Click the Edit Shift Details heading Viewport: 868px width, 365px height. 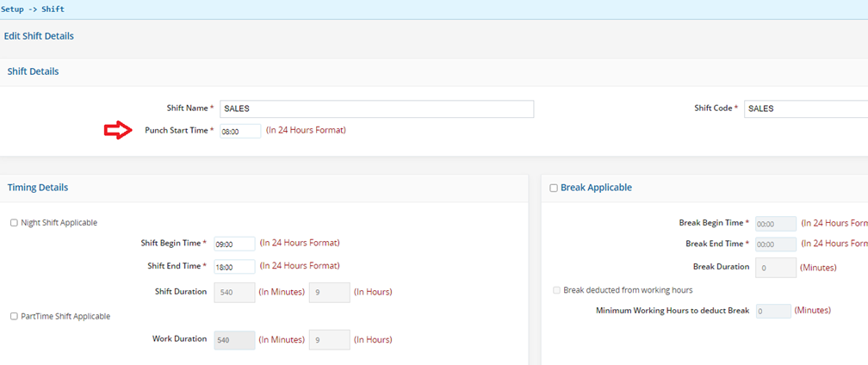[39, 36]
